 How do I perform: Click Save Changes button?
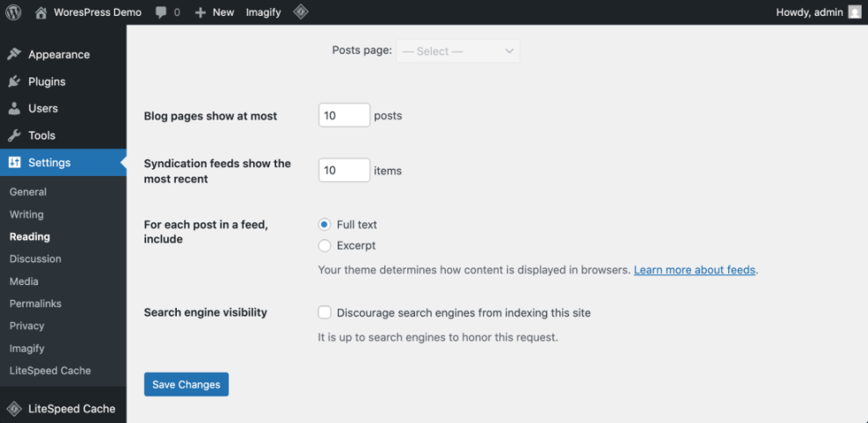[x=186, y=384]
